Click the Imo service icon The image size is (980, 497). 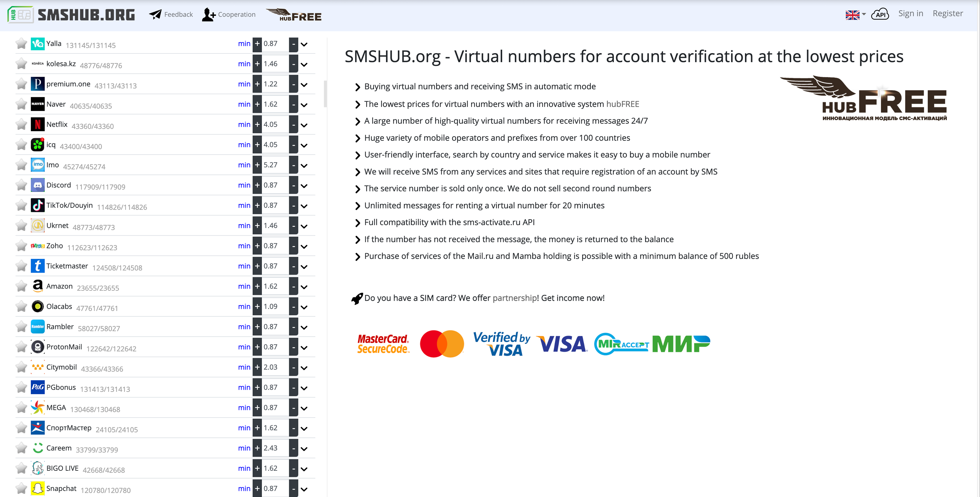coord(38,165)
